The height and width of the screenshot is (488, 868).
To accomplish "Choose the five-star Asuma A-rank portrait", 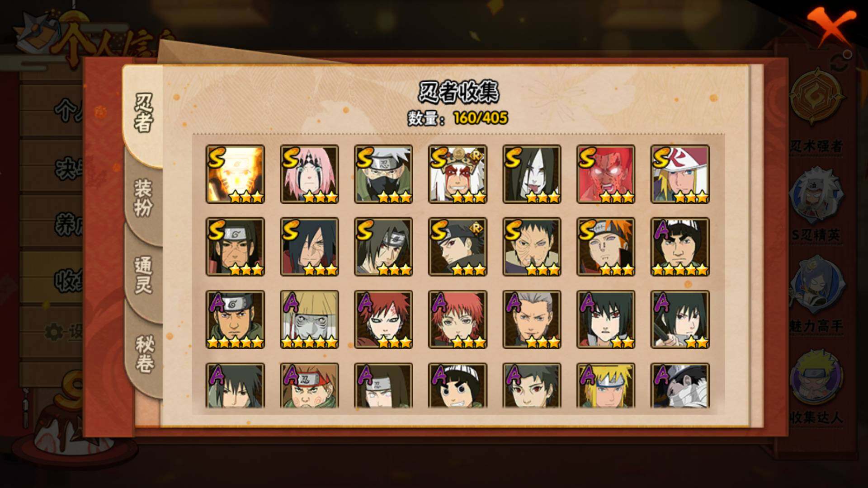I will [x=235, y=319].
